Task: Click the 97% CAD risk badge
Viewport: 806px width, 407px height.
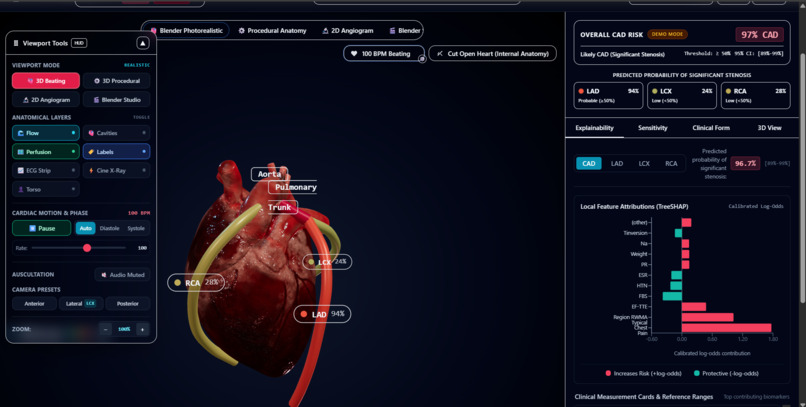Action: pyautogui.click(x=759, y=35)
